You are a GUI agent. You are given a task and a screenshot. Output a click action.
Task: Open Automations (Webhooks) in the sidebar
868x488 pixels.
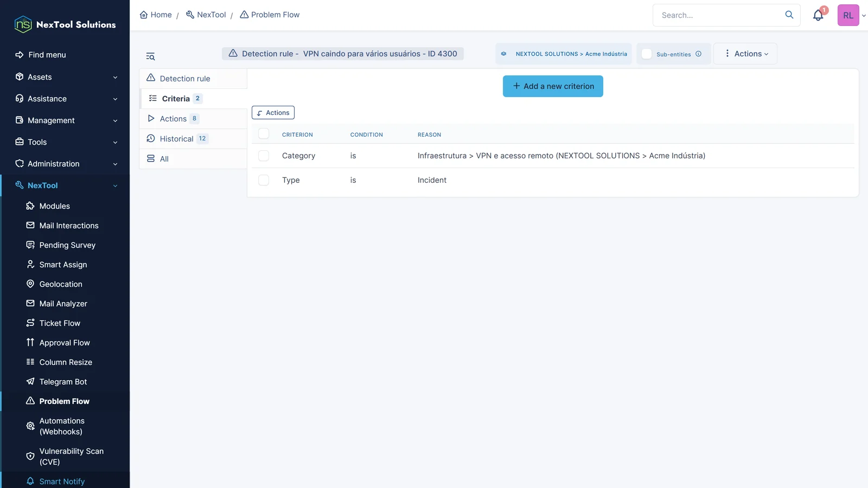point(62,426)
